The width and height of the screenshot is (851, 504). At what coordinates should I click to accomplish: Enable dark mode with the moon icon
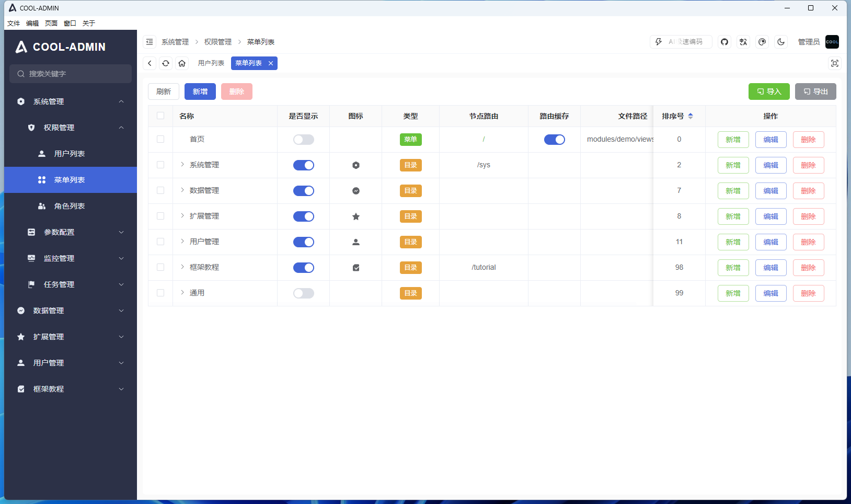click(x=781, y=42)
